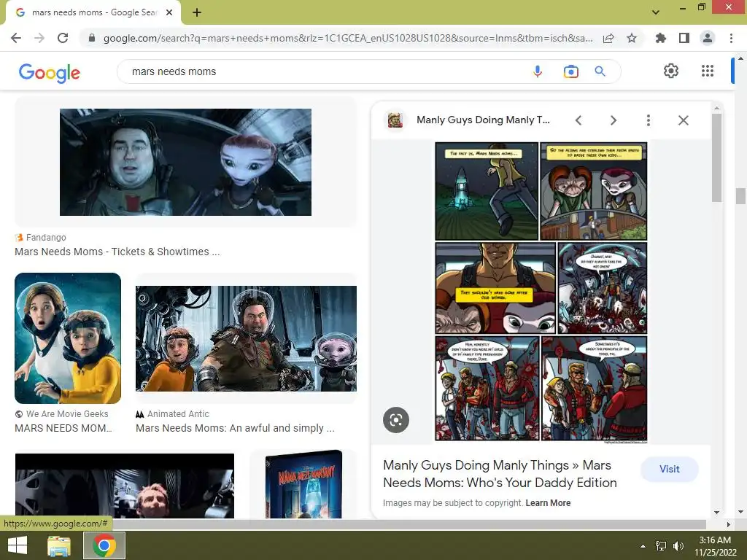Click the Learn More copyright link
Image resolution: width=747 pixels, height=560 pixels.
548,503
